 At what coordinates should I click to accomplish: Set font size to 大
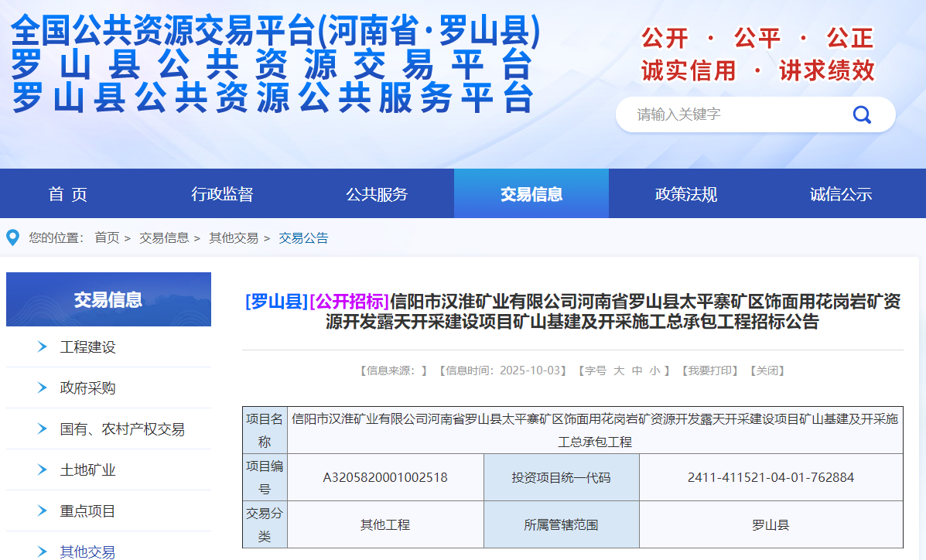[619, 371]
